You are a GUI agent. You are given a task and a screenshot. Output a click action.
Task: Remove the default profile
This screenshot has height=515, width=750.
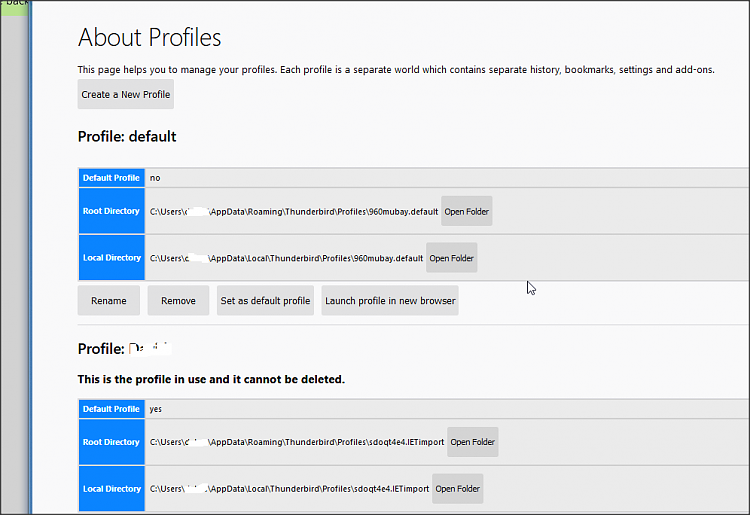[x=178, y=301]
